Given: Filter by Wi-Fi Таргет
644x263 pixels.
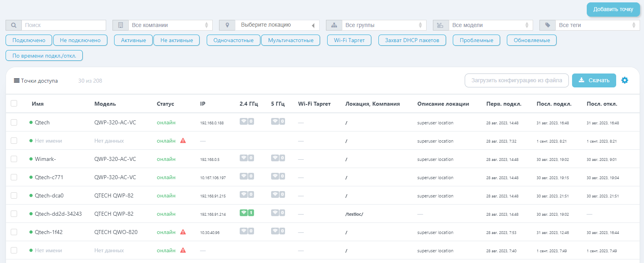Looking at the screenshot, I should click(349, 40).
